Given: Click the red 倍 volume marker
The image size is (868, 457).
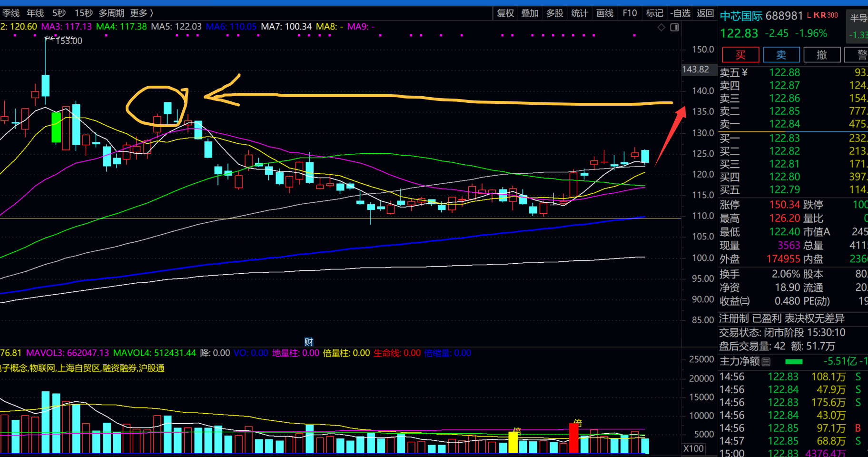Looking at the screenshot, I should point(578,423).
